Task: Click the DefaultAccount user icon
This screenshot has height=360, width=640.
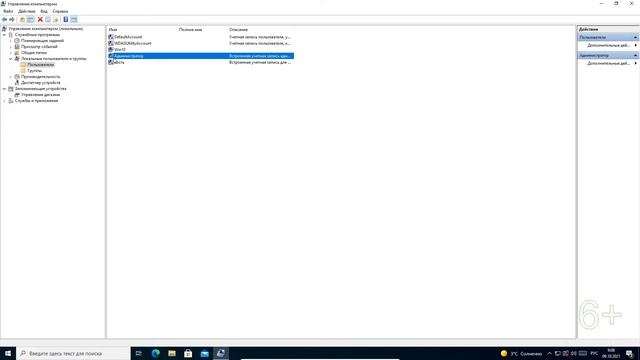Action: tap(111, 37)
